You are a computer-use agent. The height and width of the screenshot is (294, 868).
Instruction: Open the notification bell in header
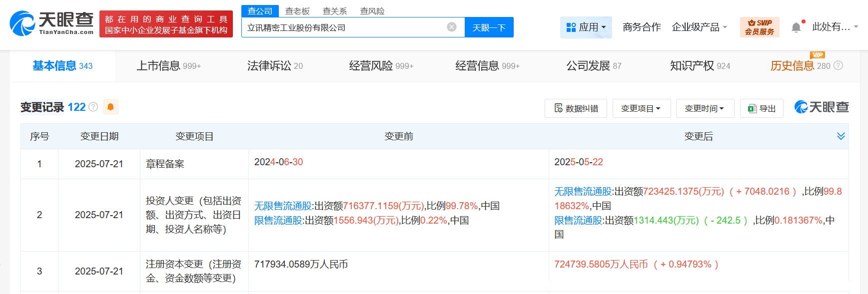point(796,27)
